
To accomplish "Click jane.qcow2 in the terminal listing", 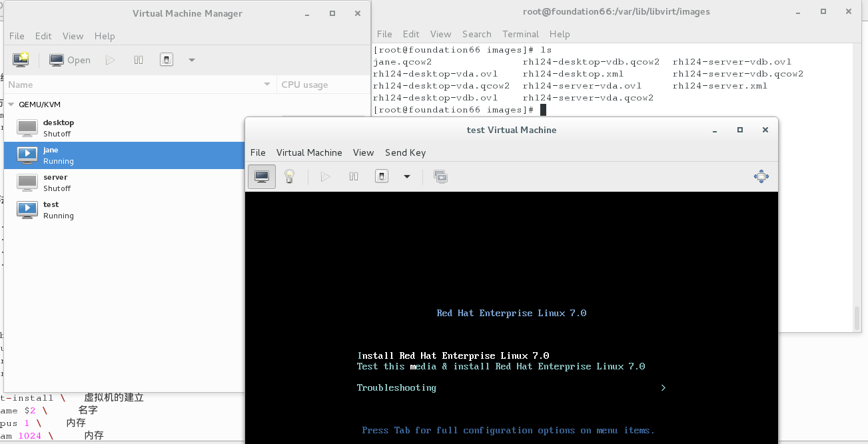I will [402, 62].
